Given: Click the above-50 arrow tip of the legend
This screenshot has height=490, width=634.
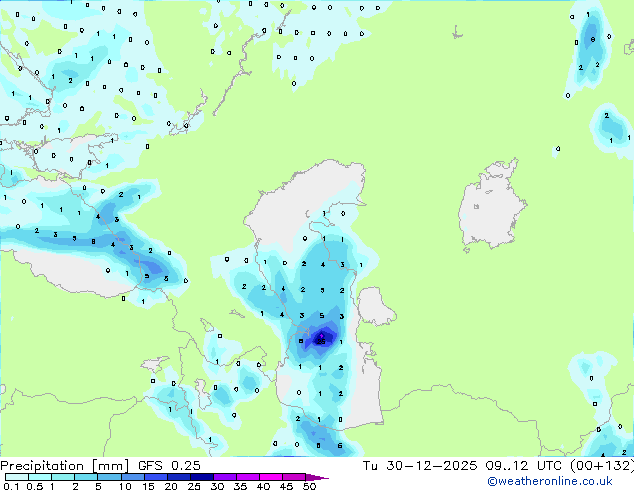Looking at the screenshot, I should (x=317, y=477).
